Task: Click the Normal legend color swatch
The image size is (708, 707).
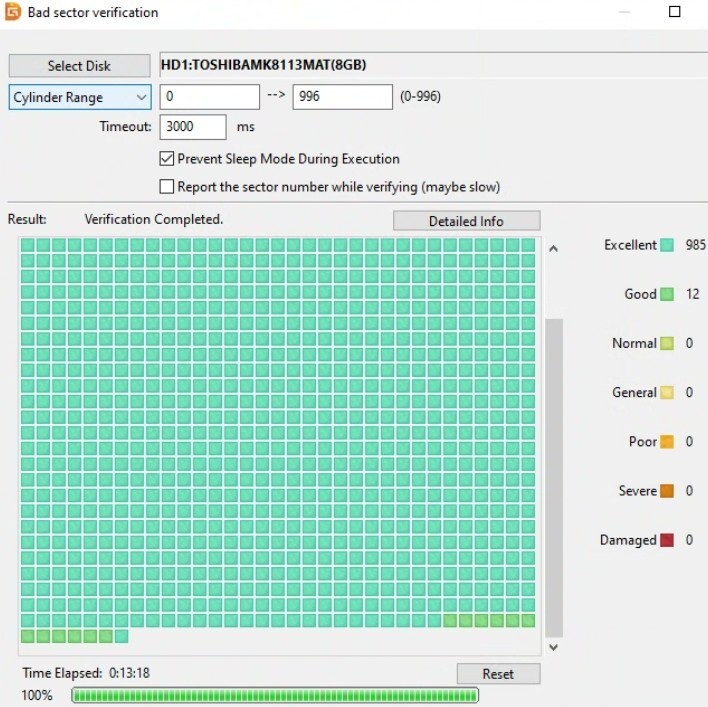Action: tap(667, 344)
